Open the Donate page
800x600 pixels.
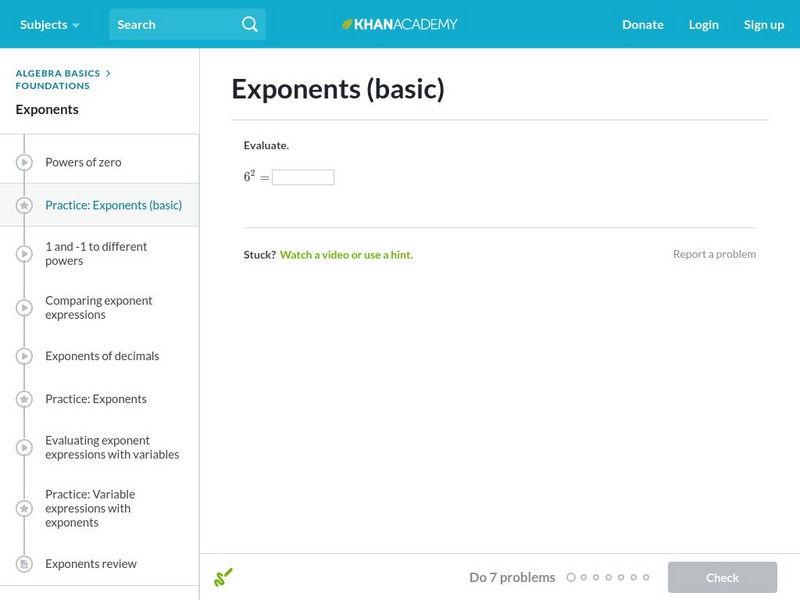coord(642,24)
